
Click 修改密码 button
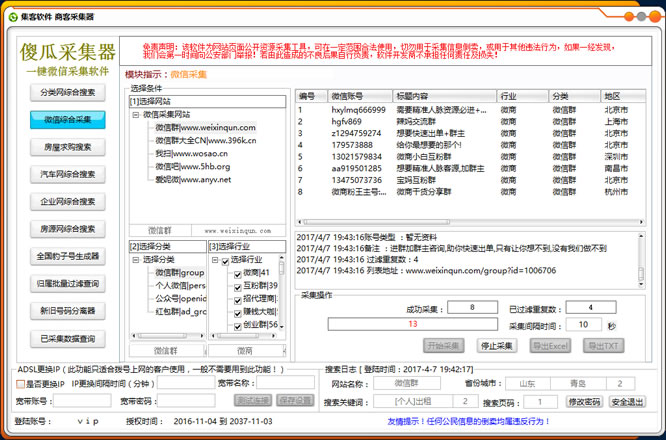pos(584,402)
